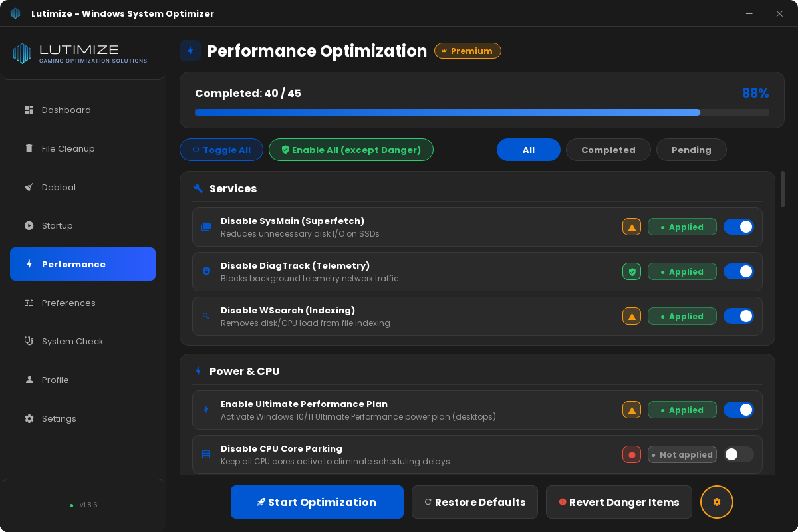
Task: Show only Pending optimizations
Action: click(692, 150)
